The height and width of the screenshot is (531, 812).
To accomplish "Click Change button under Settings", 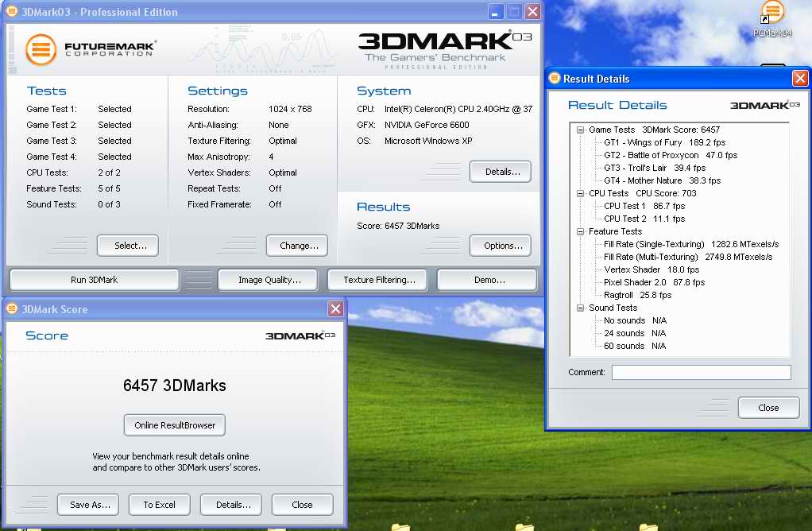I will [x=296, y=246].
